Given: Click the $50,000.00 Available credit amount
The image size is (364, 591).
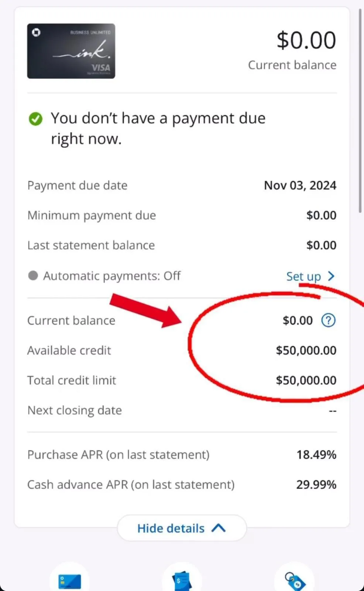Looking at the screenshot, I should (306, 350).
